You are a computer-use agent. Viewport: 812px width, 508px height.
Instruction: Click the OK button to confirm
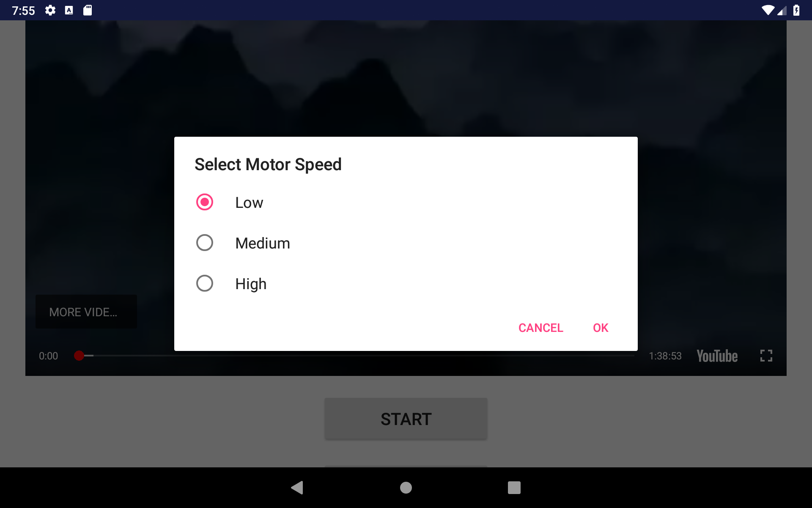601,327
